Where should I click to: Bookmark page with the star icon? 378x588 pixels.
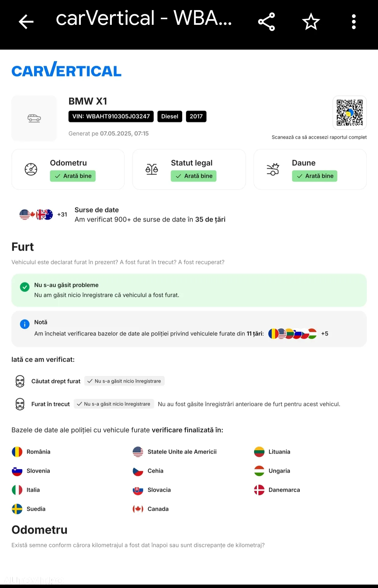coord(311,22)
